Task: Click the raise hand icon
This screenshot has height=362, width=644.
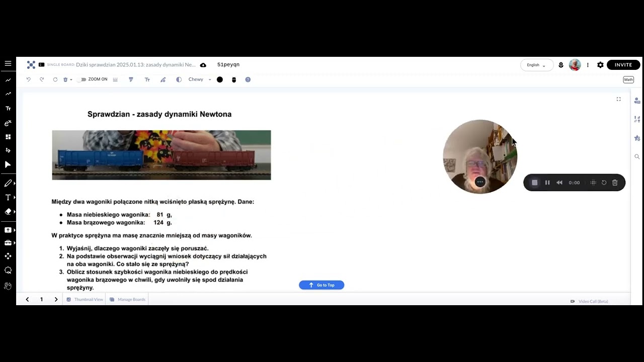Action: tap(8, 286)
